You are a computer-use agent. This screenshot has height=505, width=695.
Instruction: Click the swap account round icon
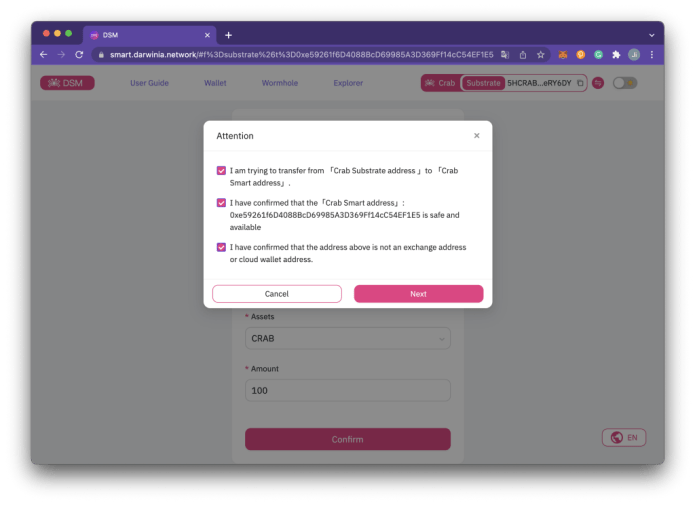[598, 83]
